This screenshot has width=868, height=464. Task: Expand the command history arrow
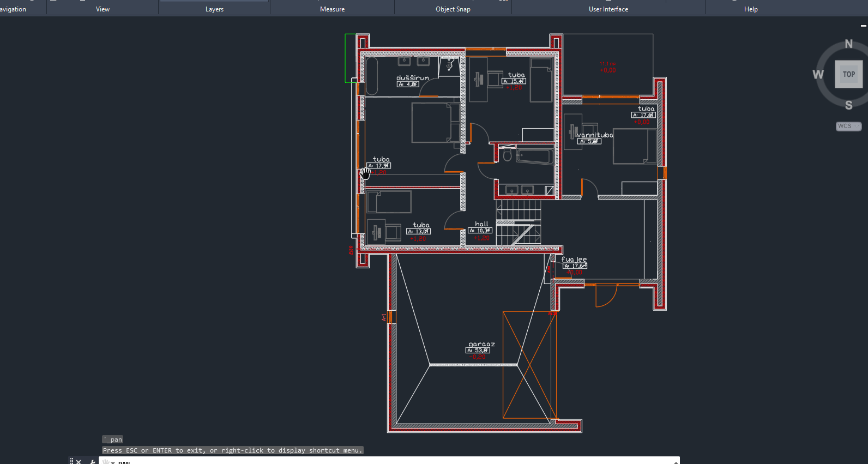point(676,461)
